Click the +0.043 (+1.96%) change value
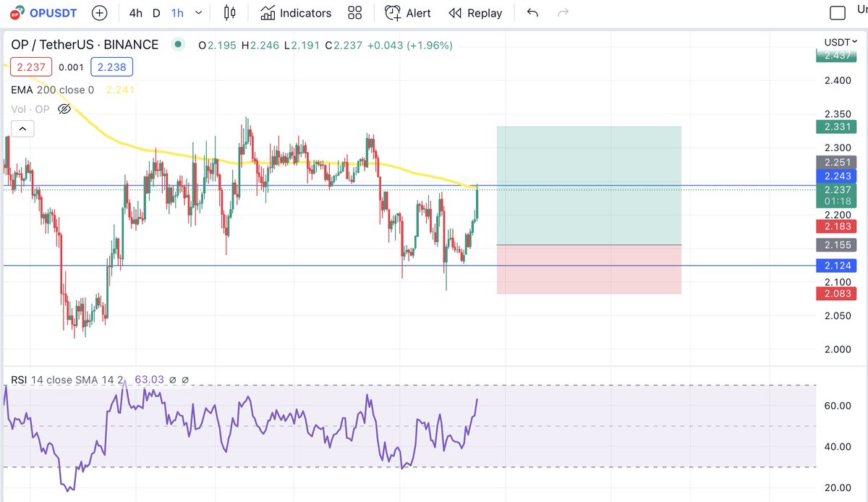868x502 pixels. tap(410, 46)
